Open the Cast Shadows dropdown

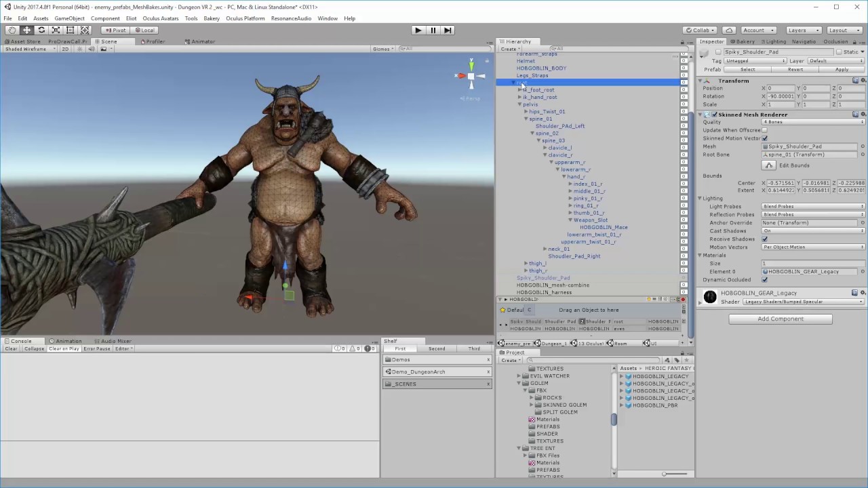814,230
